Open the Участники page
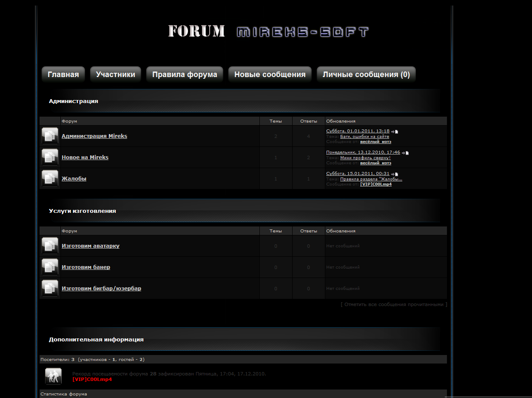Screen dimensions: 532x398 click(x=116, y=74)
